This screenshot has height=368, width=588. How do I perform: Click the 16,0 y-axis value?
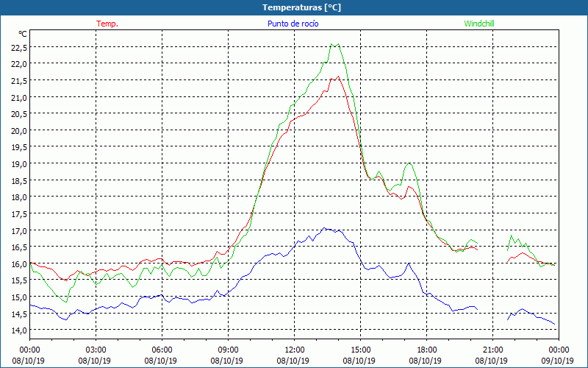19,263
